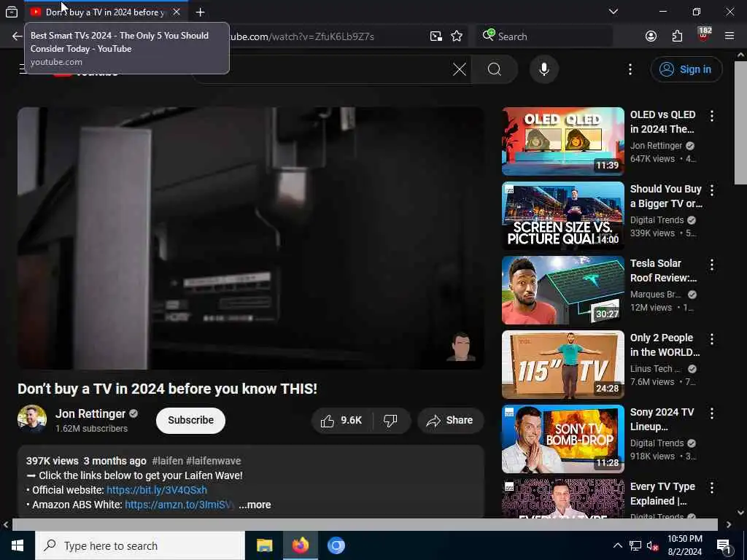Open Tesla Solar Roof Review thumbnail
The width and height of the screenshot is (747, 560).
point(562,290)
